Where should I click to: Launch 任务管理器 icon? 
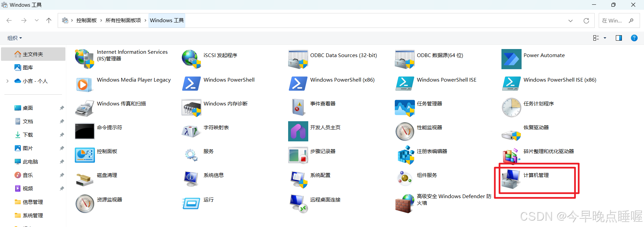coord(405,107)
